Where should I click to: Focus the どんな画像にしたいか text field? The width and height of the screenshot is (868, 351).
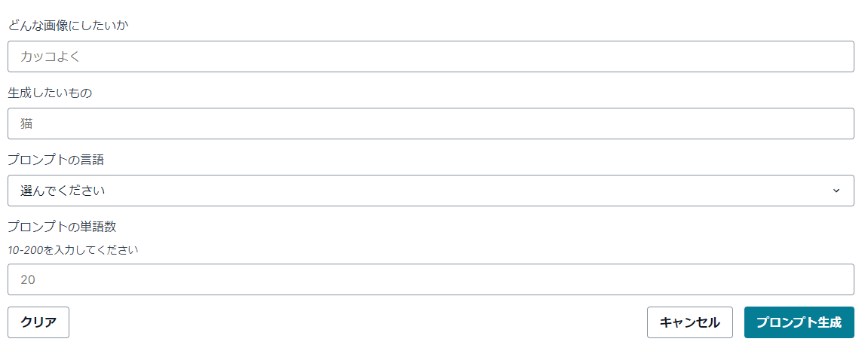(x=430, y=56)
